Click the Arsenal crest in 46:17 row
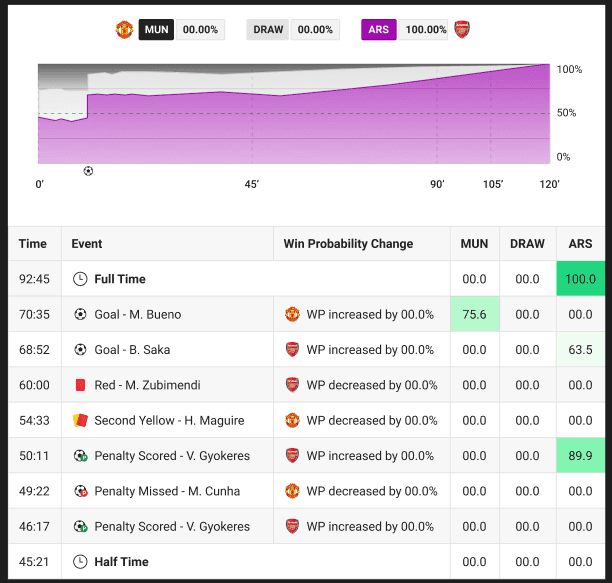This screenshot has height=583, width=612. tap(292, 526)
